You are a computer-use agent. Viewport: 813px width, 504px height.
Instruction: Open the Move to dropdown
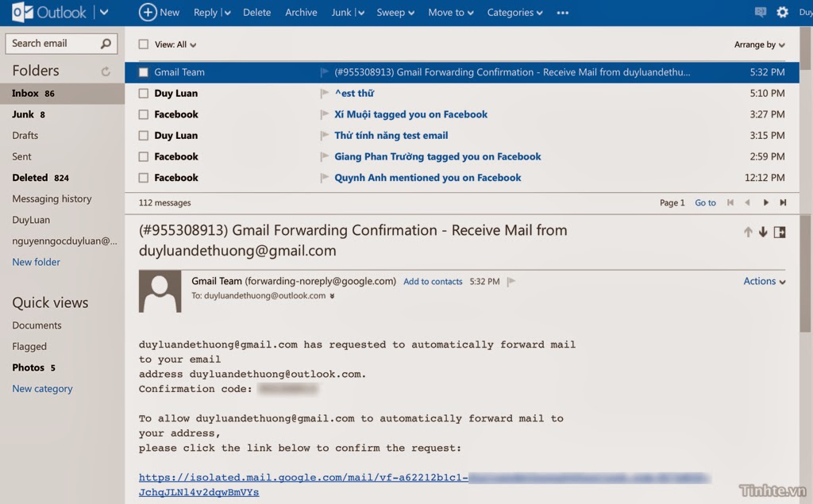451,13
